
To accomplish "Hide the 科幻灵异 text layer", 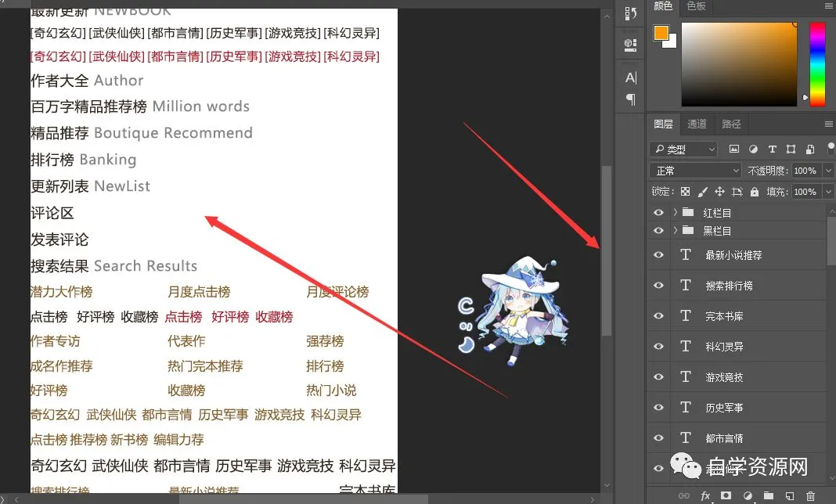I will [x=658, y=346].
